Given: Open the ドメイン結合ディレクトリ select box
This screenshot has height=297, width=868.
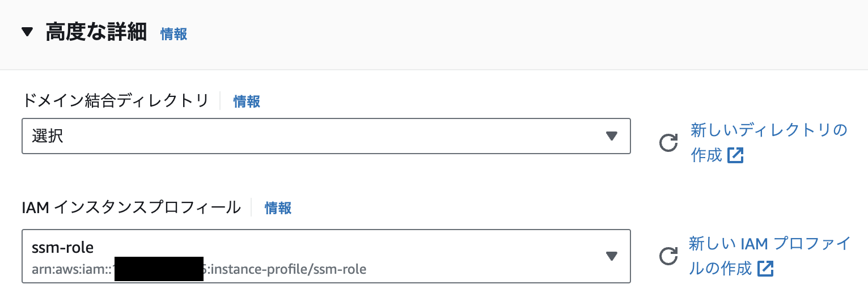Looking at the screenshot, I should pyautogui.click(x=326, y=136).
